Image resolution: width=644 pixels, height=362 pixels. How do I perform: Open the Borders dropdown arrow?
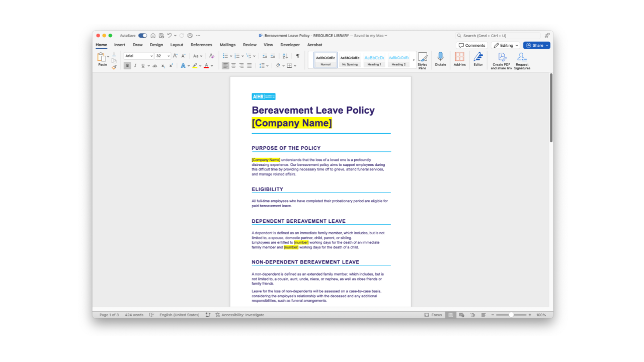point(295,66)
